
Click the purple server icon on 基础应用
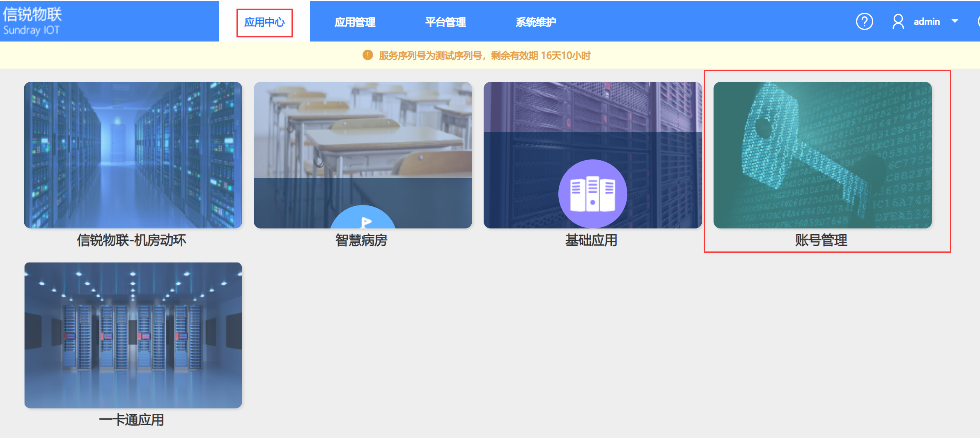(x=592, y=194)
